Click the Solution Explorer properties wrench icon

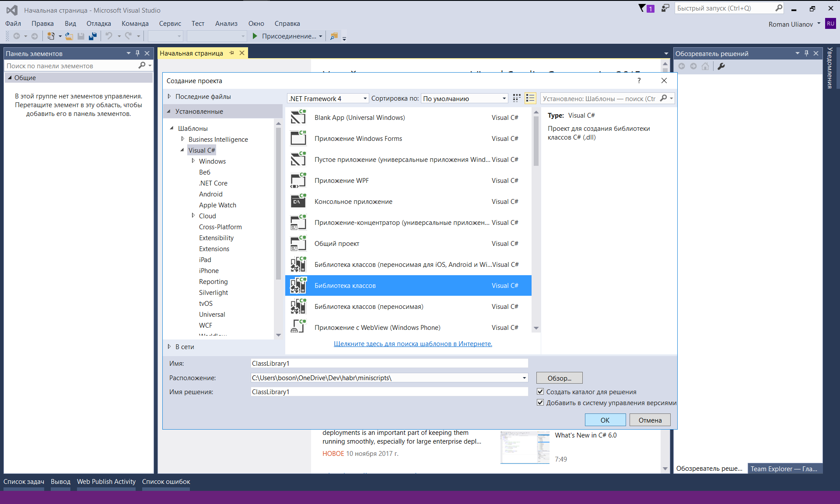[721, 66]
